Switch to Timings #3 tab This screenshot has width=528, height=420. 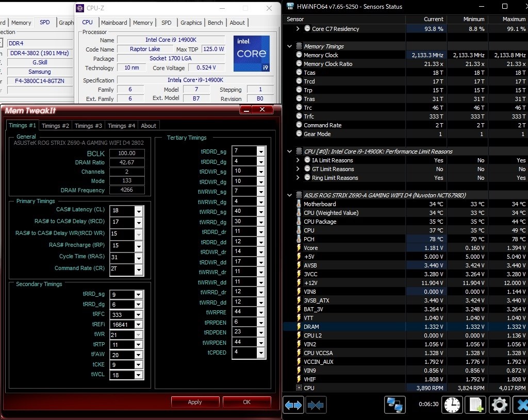pos(88,126)
